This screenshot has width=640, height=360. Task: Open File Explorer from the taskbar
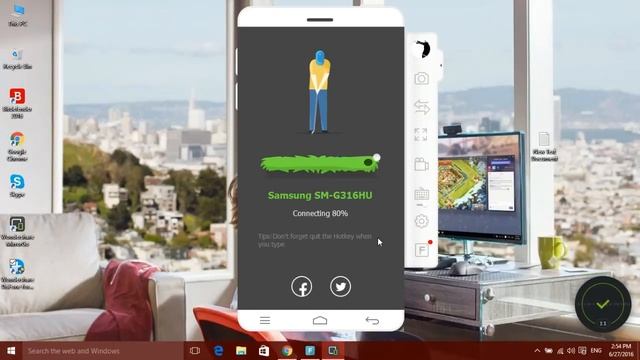pos(241,351)
